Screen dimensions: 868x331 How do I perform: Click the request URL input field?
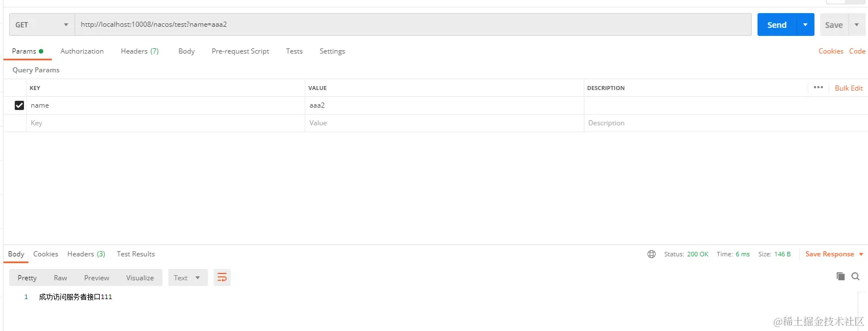pos(412,25)
